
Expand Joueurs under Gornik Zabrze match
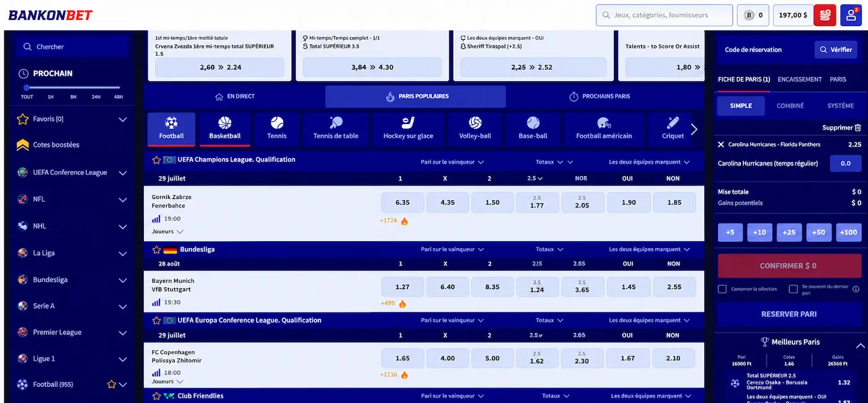point(167,232)
